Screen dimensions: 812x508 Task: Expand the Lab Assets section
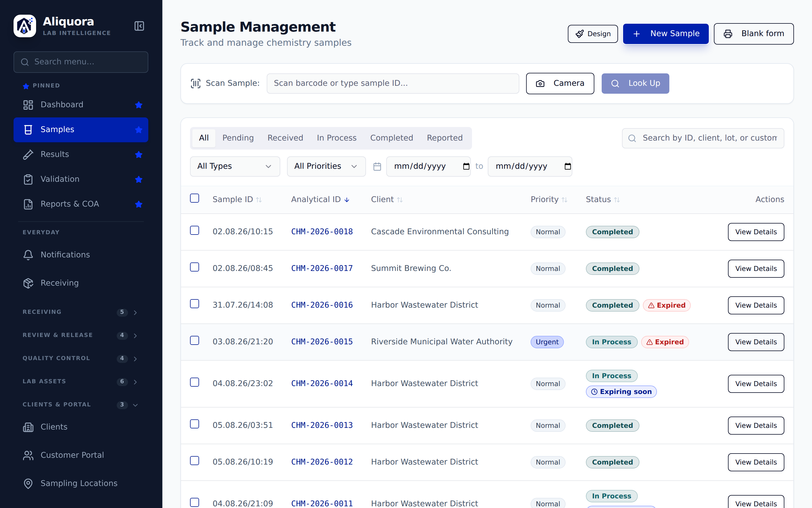coord(81,382)
